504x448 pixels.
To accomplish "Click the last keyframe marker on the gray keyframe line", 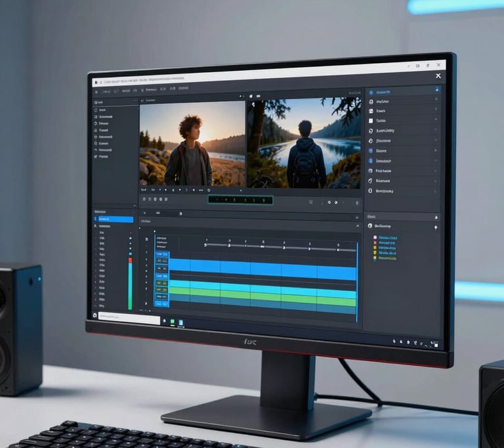I will tap(338, 249).
